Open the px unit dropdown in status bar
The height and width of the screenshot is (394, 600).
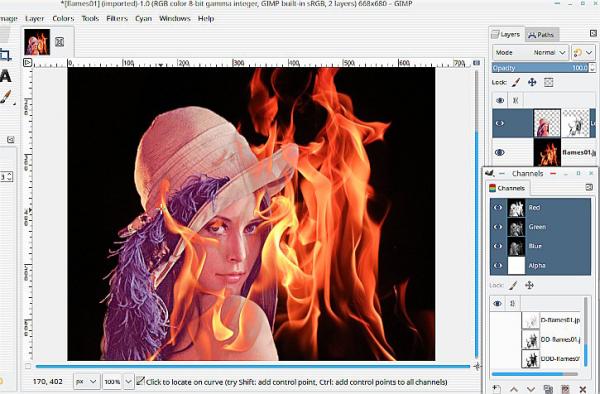[86, 381]
